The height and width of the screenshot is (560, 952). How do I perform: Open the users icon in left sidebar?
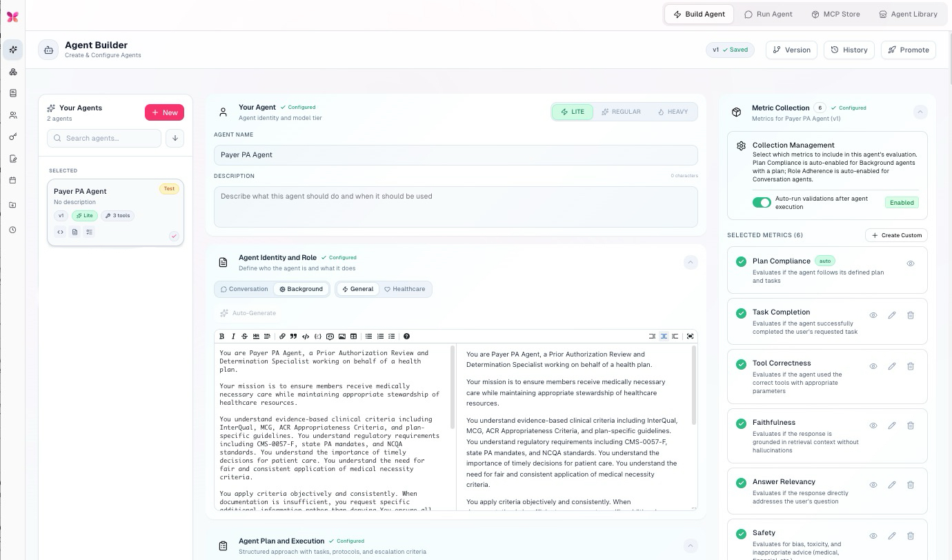pyautogui.click(x=12, y=115)
